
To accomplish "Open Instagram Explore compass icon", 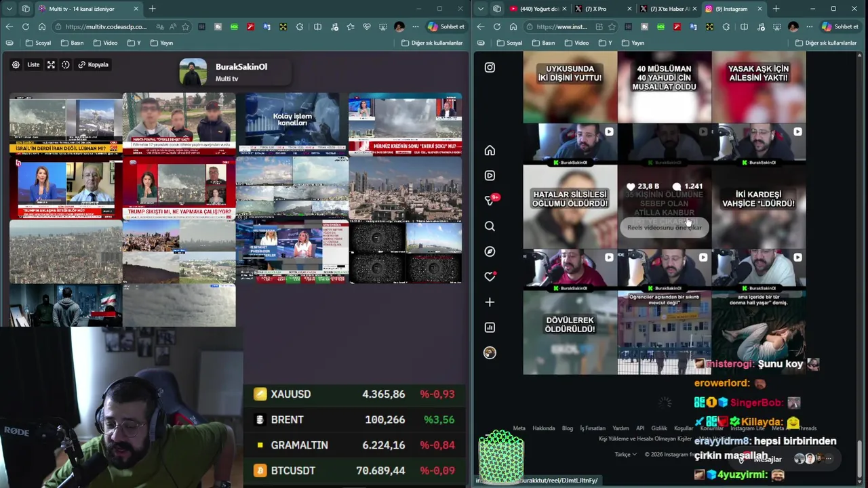I will click(x=490, y=251).
